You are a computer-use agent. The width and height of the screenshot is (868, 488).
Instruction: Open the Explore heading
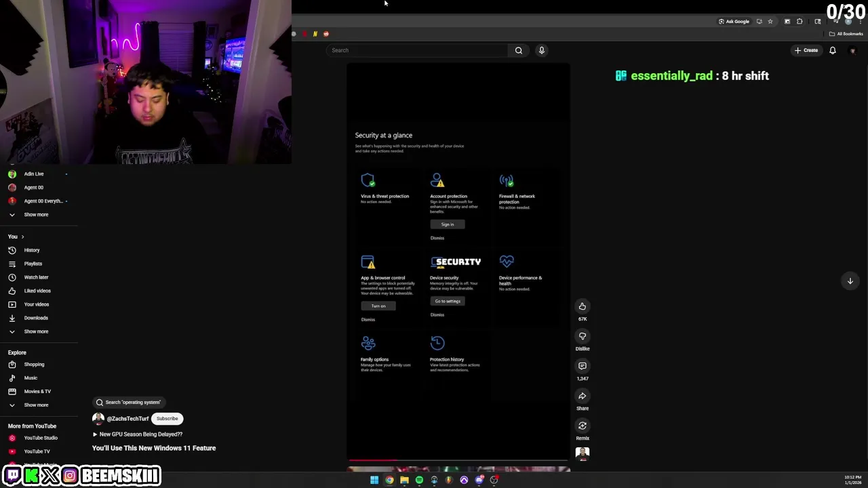coord(17,352)
